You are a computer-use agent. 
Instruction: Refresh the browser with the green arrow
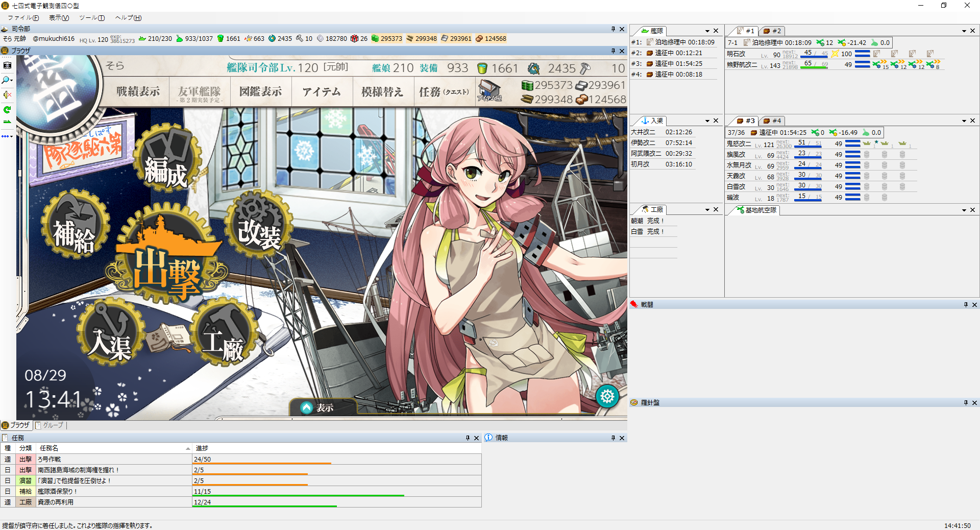7,110
